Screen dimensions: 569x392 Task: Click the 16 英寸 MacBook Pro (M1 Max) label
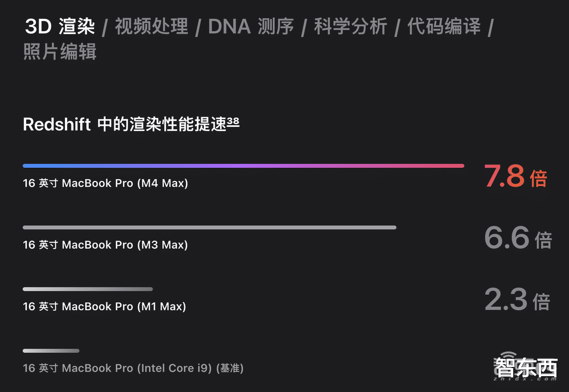click(x=105, y=307)
